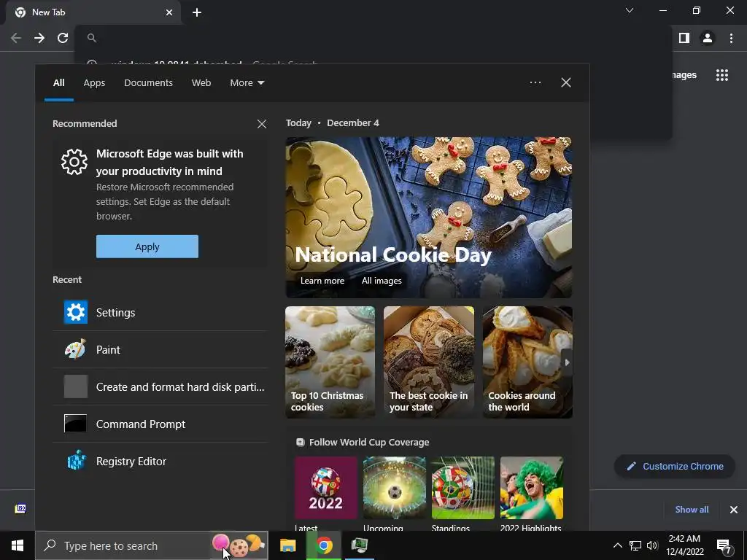Click the Chrome taskbar icon
The height and width of the screenshot is (560, 747).
tap(324, 545)
